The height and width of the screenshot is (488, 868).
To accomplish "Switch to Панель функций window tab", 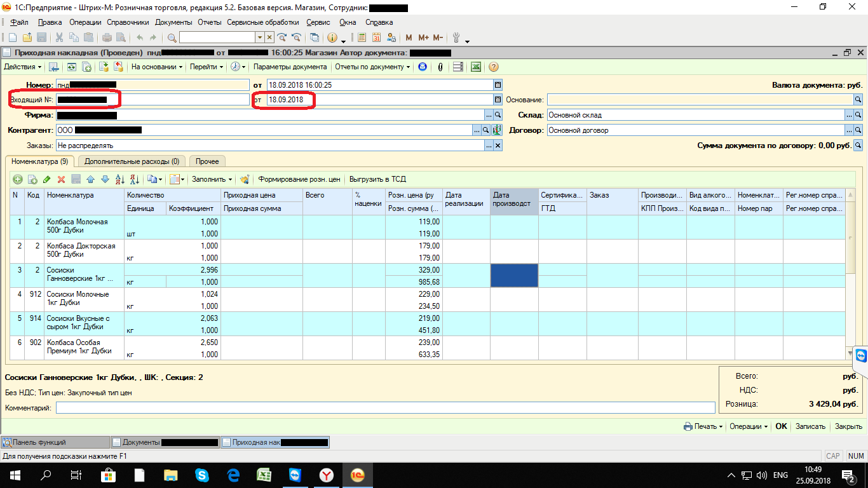I will click(55, 442).
